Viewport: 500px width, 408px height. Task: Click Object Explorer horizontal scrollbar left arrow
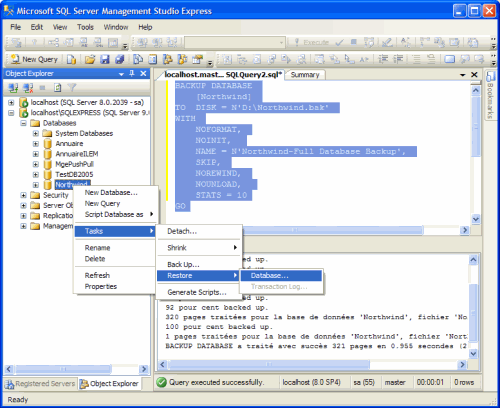(9, 369)
